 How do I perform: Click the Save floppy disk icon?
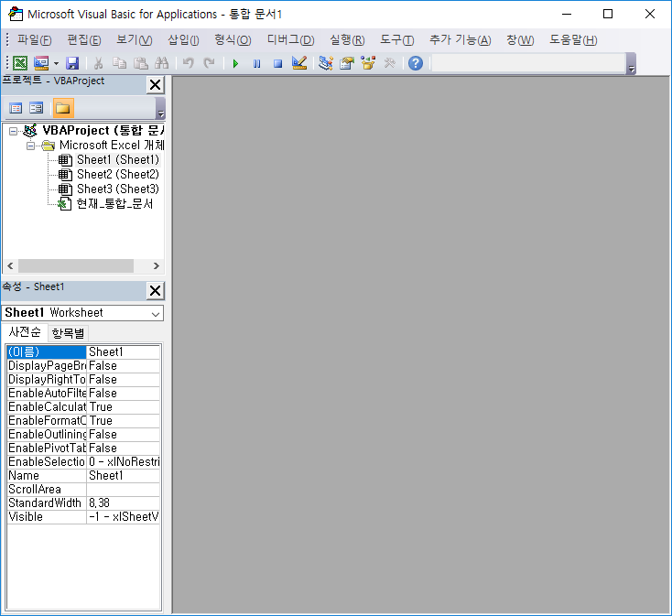pos(72,63)
